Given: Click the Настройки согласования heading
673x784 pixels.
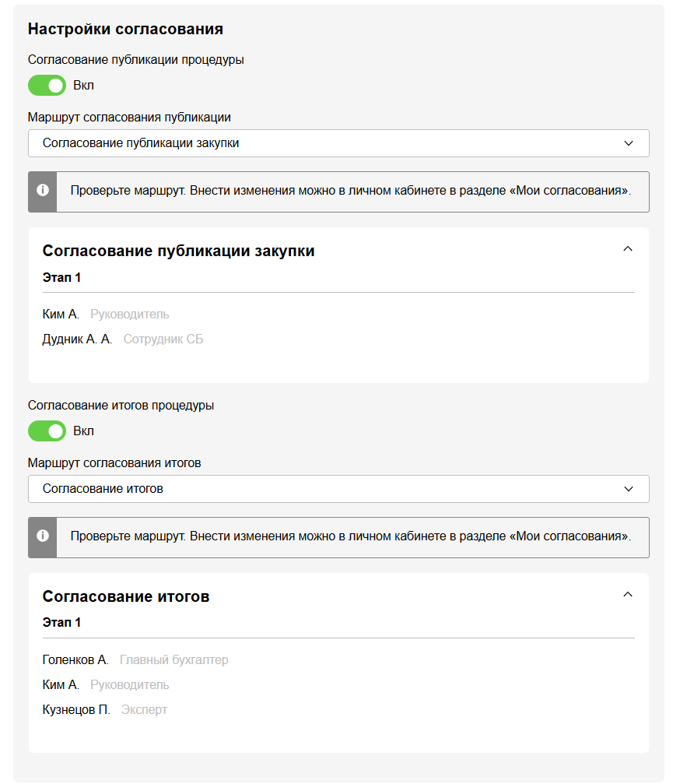Looking at the screenshot, I should [125, 30].
